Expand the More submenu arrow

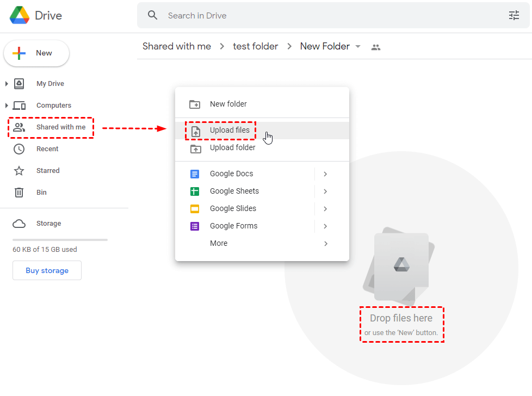click(326, 244)
